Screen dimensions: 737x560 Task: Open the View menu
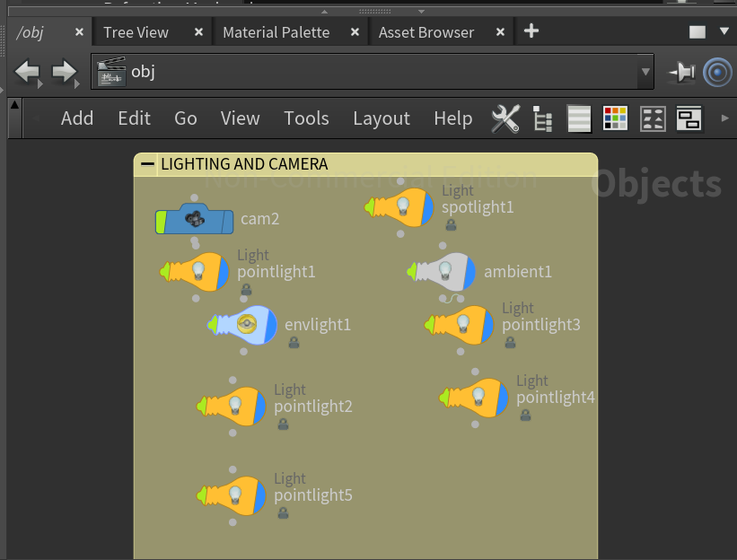pos(241,118)
